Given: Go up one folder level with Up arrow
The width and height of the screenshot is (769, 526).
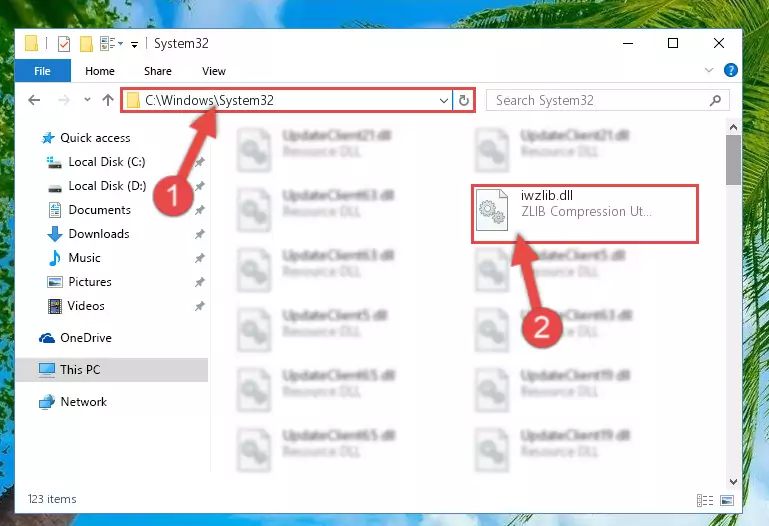Looking at the screenshot, I should [108, 100].
